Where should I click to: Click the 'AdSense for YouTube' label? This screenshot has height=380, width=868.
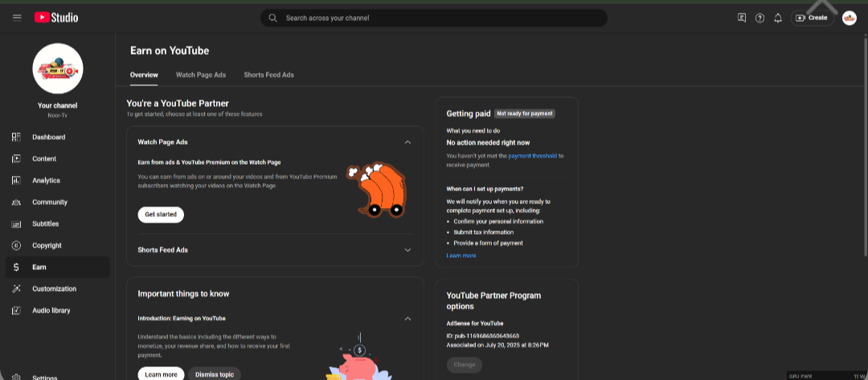pyautogui.click(x=475, y=324)
